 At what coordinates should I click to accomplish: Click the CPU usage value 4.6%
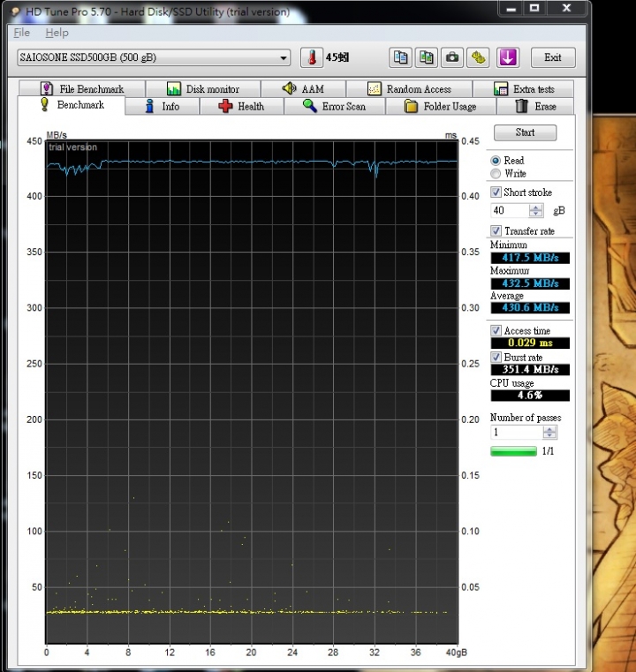(x=530, y=395)
